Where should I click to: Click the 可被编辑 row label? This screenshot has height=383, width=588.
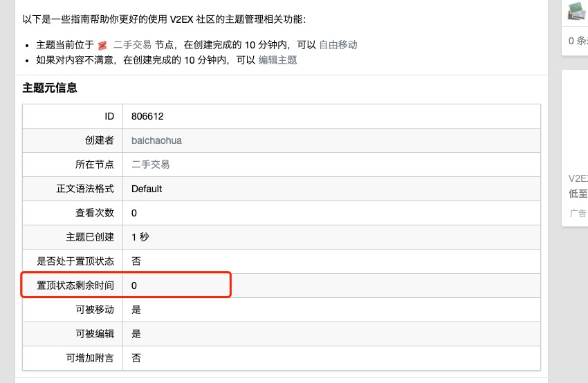(95, 334)
